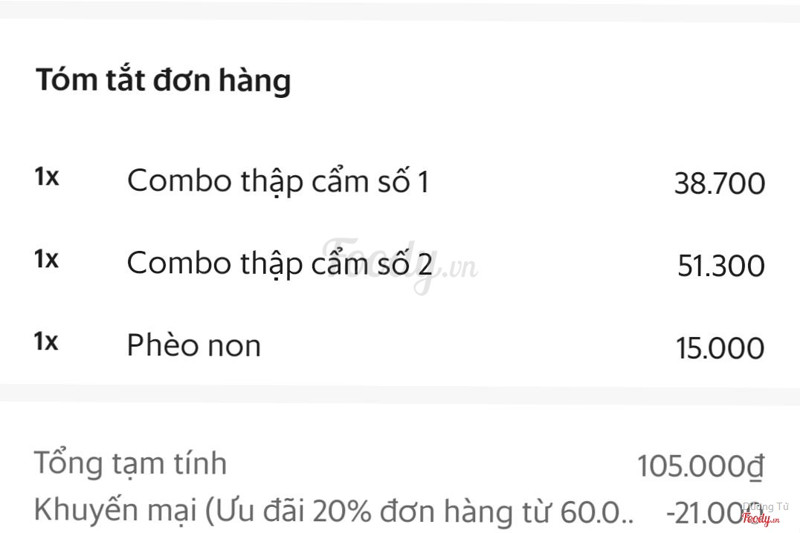The width and height of the screenshot is (800, 533).
Task: Click the 15.000 price
Action: click(720, 348)
